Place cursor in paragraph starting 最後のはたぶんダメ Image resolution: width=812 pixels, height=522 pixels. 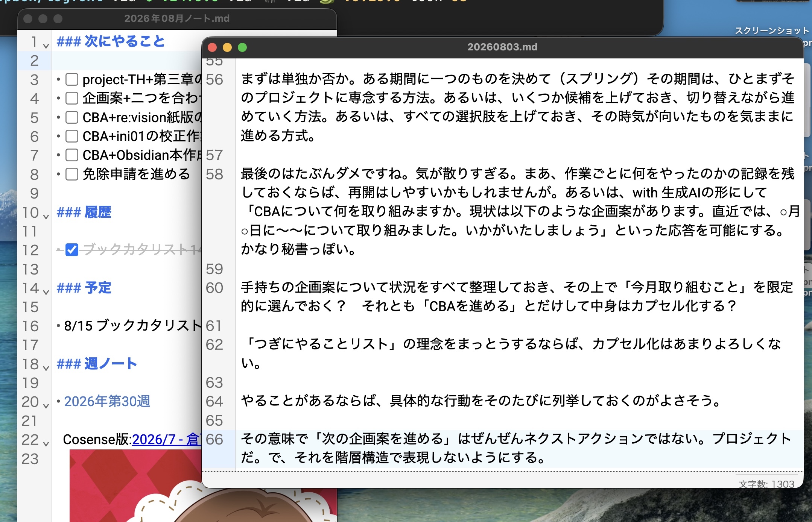point(520,211)
